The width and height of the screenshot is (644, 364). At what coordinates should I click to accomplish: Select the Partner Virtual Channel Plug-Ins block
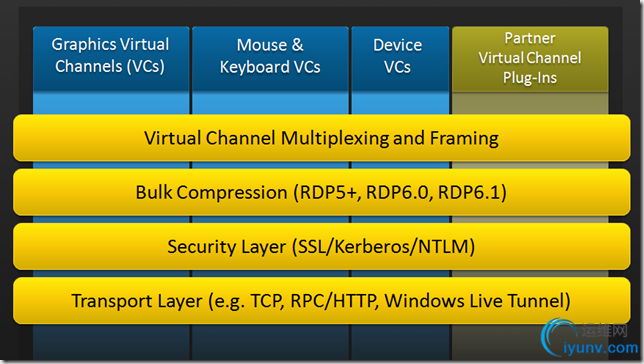point(530,59)
